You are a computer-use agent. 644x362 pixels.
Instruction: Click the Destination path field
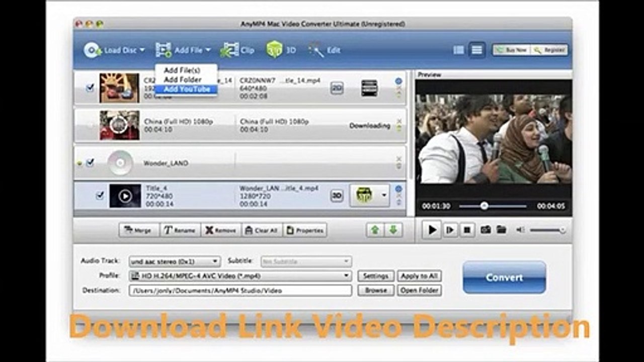[x=240, y=290]
